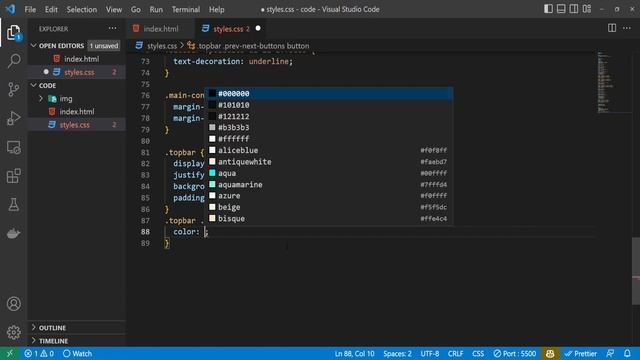Open styles.css in CODE folder tree
Image resolution: width=640 pixels, height=360 pixels.
tap(76, 125)
